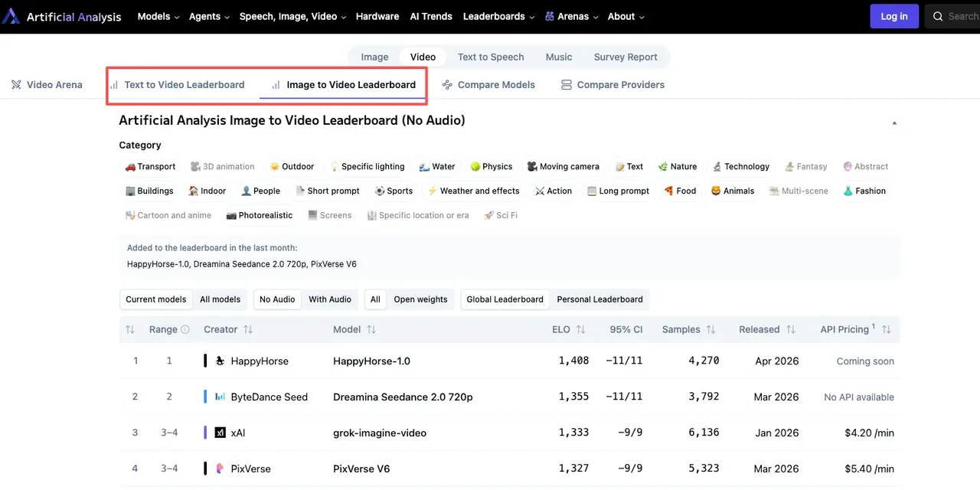Collapse the leaderboard section with the triangle
The height and width of the screenshot is (490, 980).
click(x=893, y=122)
